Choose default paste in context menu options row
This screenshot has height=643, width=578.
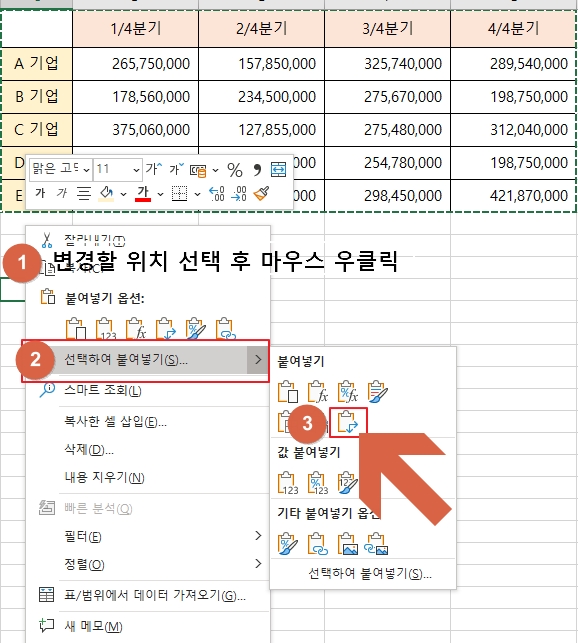[x=75, y=329]
